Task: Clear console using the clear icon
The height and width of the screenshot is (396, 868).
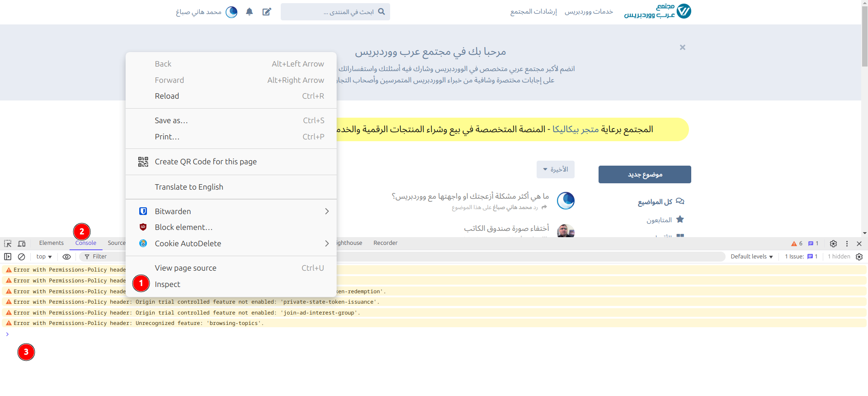Action: pyautogui.click(x=21, y=257)
